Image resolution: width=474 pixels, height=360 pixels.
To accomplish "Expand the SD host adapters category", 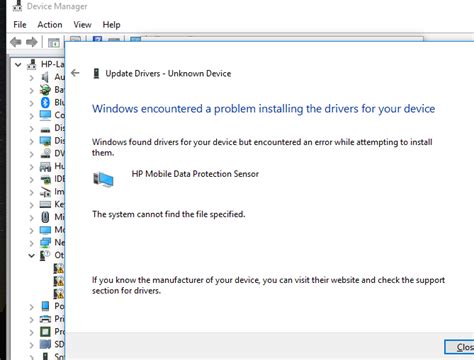I will [31, 345].
